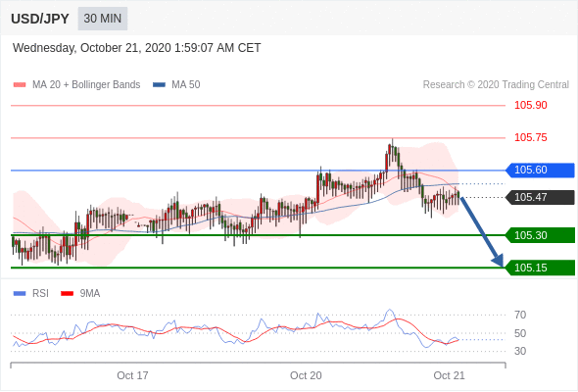Select the green 105.30 support tag
This screenshot has height=392, width=578.
tap(540, 235)
